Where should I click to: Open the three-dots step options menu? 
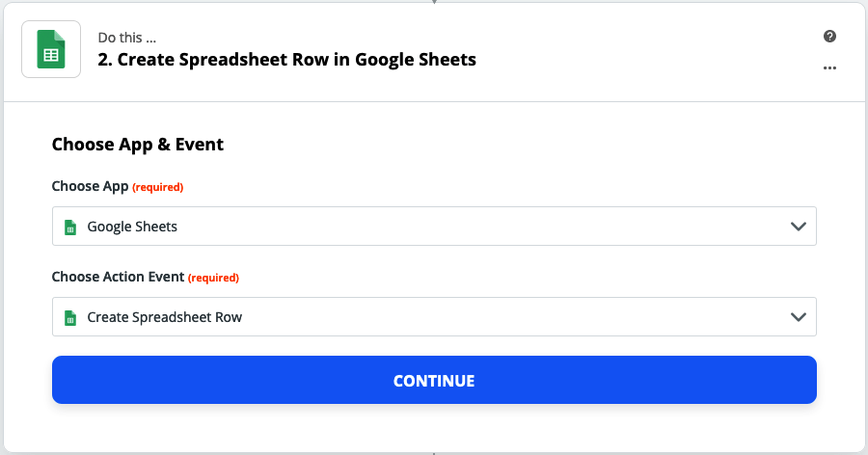829,68
